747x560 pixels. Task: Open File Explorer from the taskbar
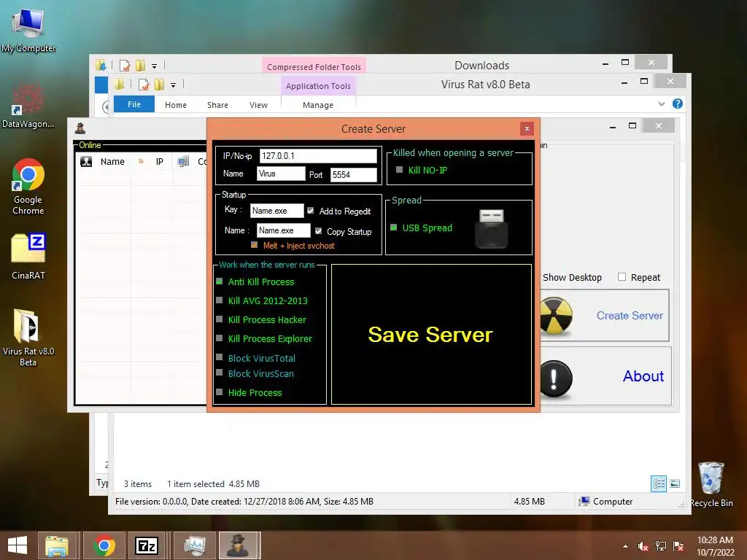coord(57,545)
